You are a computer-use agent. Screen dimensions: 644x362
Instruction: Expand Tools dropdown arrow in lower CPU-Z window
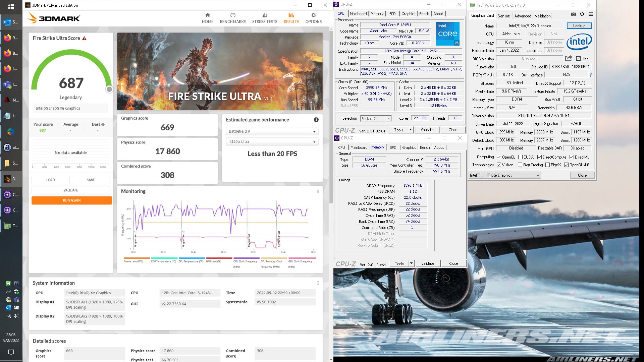pos(411,263)
